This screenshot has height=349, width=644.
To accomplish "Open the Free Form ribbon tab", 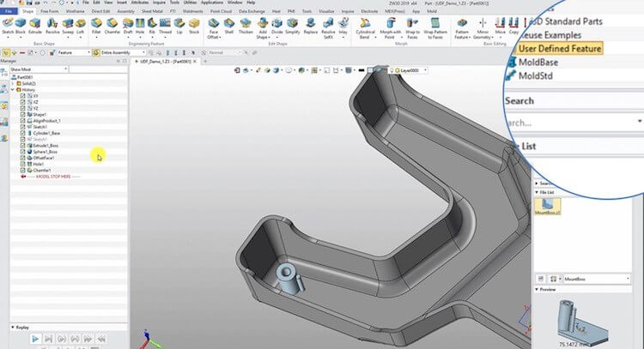I will coord(50,11).
